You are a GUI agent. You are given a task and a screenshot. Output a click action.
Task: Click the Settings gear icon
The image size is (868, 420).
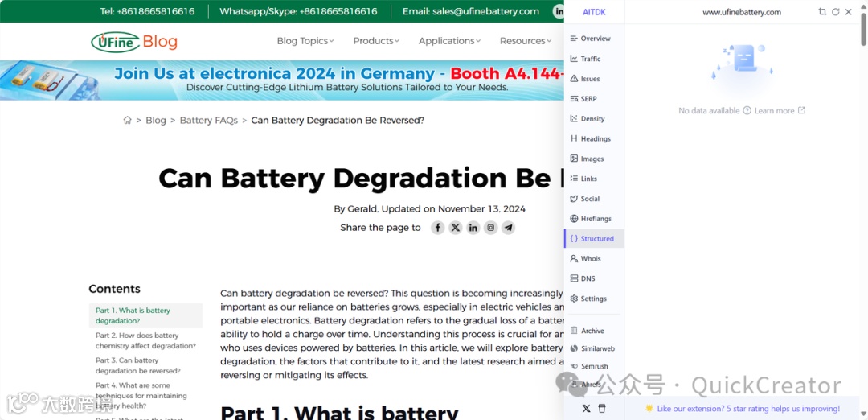click(574, 298)
